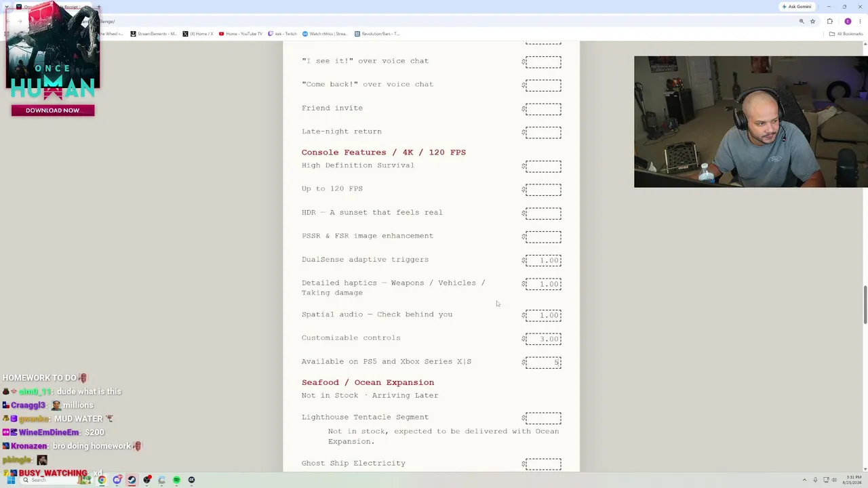Open Steam from the taskbar
868x488 pixels.
pyautogui.click(x=132, y=480)
